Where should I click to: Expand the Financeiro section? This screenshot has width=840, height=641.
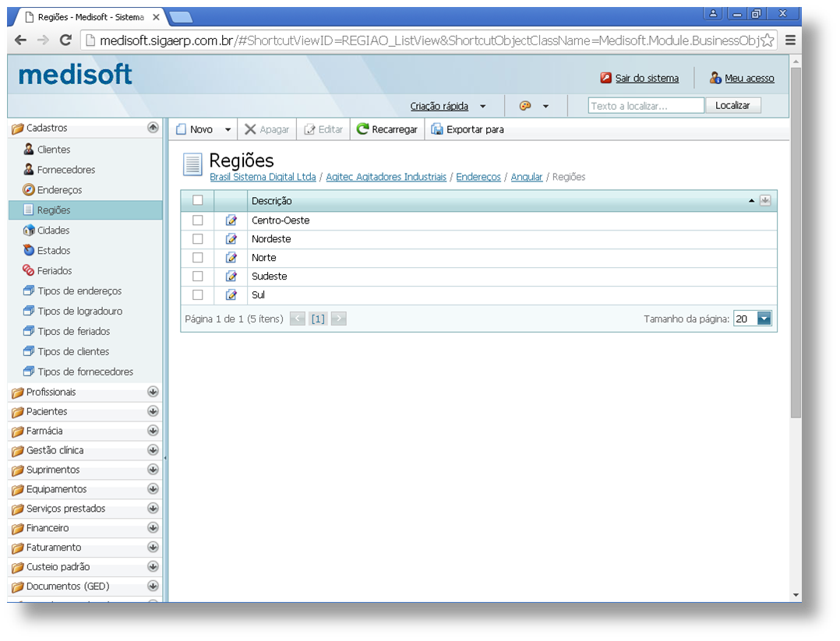click(153, 527)
